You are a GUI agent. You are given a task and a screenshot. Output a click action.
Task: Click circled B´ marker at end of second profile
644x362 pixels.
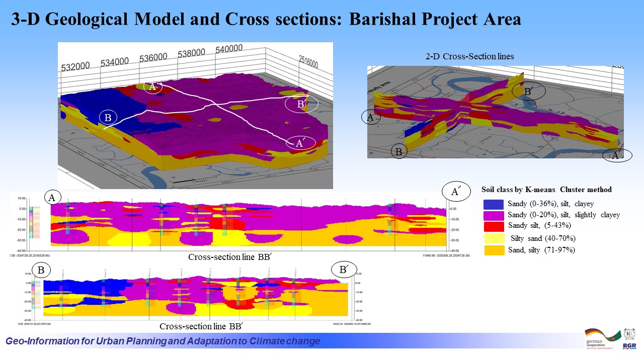point(344,270)
